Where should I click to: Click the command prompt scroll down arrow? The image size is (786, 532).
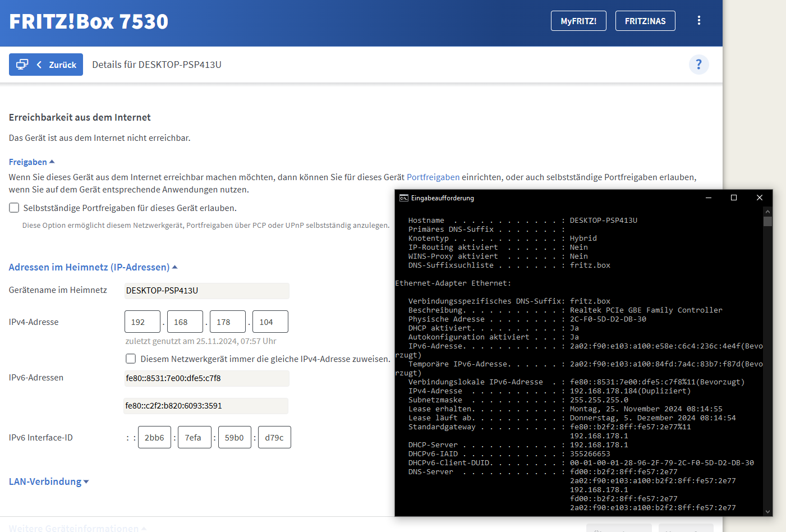click(767, 511)
